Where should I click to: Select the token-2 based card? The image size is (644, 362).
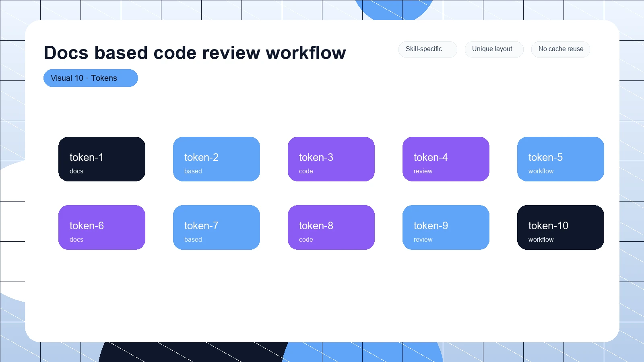[217, 159]
